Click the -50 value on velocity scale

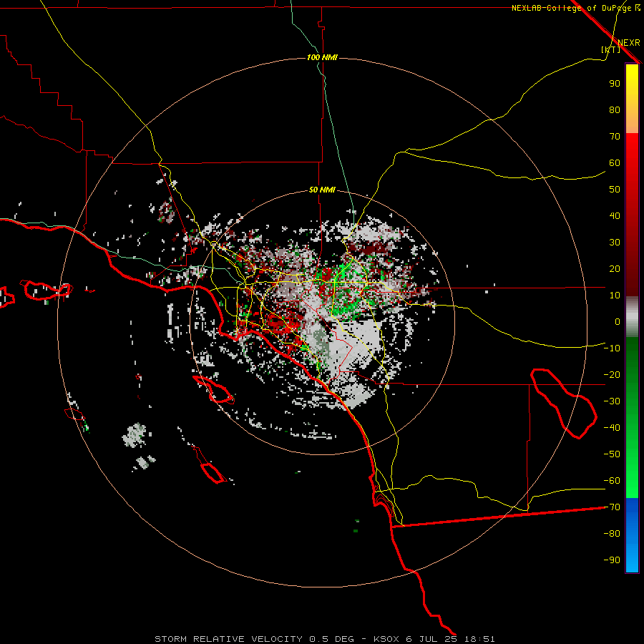pyautogui.click(x=612, y=454)
